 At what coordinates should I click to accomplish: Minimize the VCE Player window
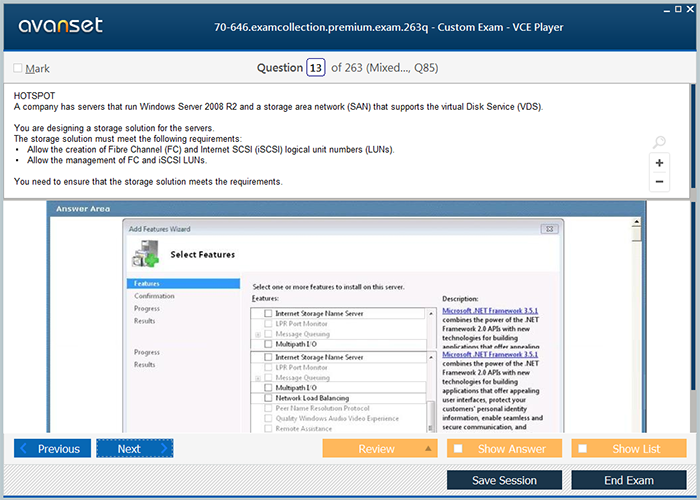coord(667,9)
